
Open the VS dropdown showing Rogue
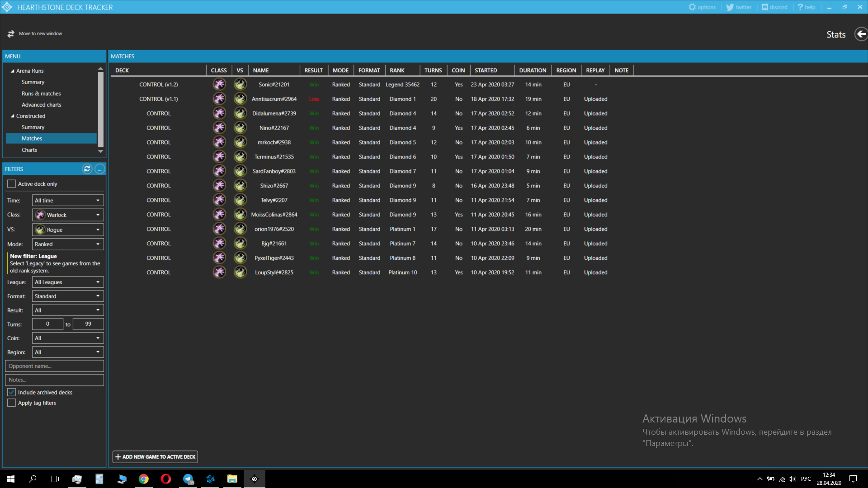click(68, 230)
